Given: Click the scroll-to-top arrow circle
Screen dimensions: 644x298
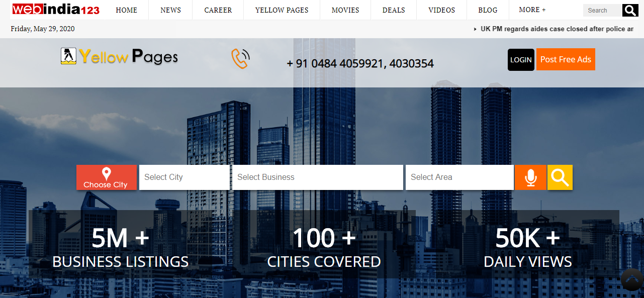Looking at the screenshot, I should pyautogui.click(x=632, y=280).
